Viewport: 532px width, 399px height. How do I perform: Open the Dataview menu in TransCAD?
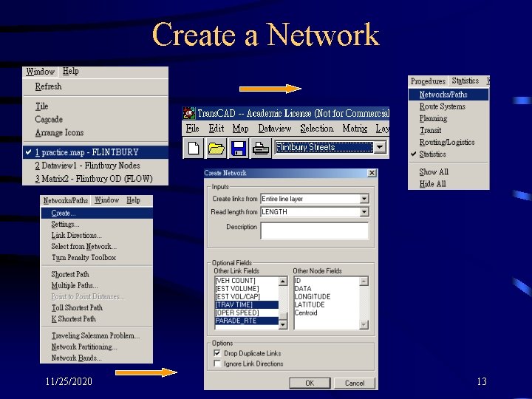click(x=274, y=129)
